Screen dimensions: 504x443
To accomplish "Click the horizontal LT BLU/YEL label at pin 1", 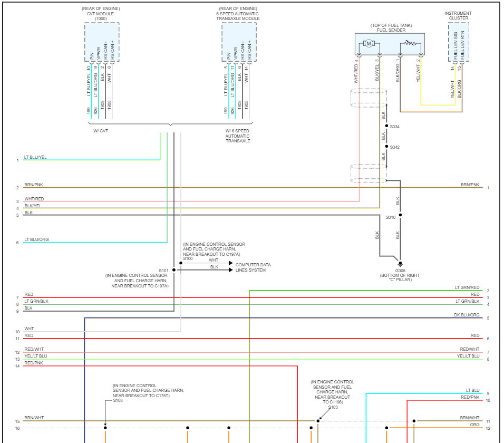I will [x=35, y=157].
